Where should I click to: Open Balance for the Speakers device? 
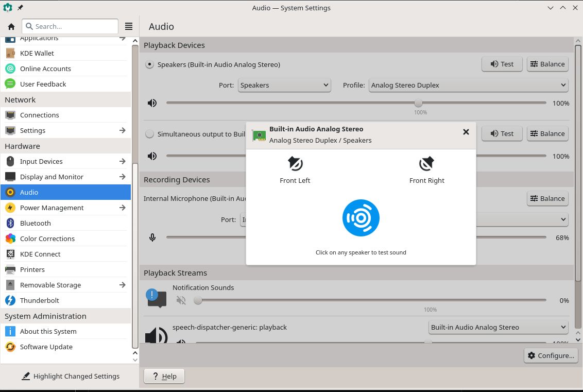547,64
